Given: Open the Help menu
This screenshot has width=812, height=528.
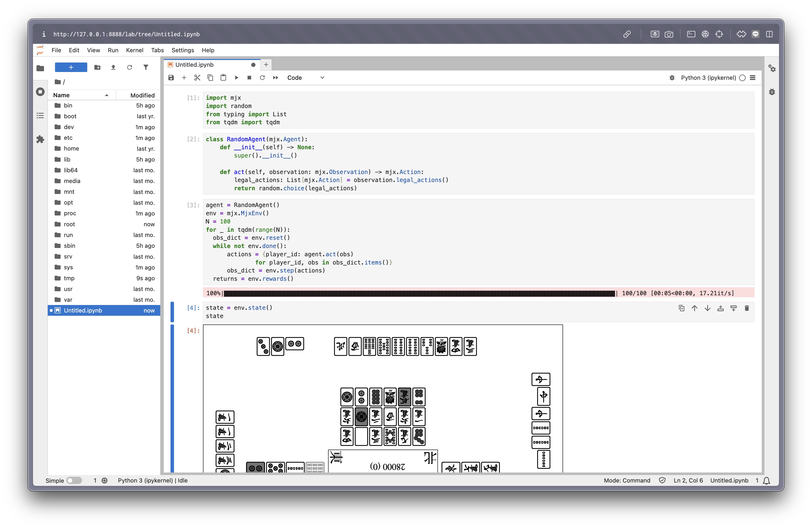Looking at the screenshot, I should tap(208, 50).
